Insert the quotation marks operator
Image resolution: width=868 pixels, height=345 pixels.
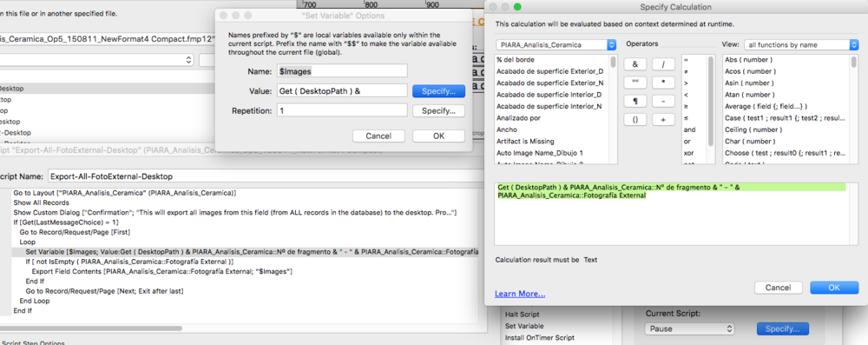point(635,83)
